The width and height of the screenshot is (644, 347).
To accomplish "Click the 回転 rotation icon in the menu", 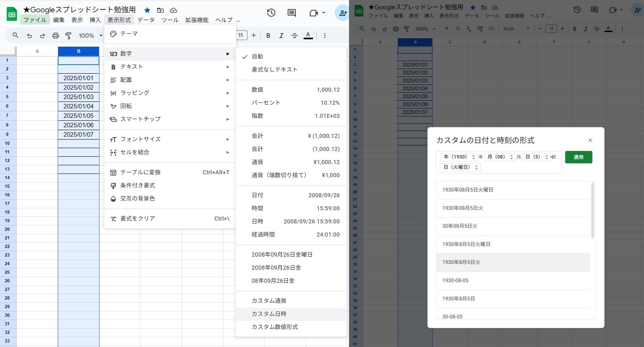I will coord(113,106).
